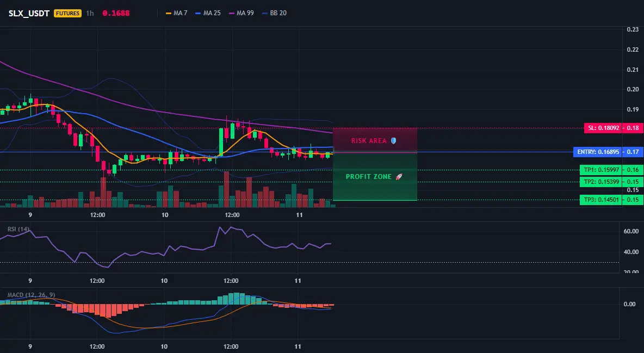Click the 60.00 RSI axis value
The height and width of the screenshot is (353, 644).
[631, 231]
